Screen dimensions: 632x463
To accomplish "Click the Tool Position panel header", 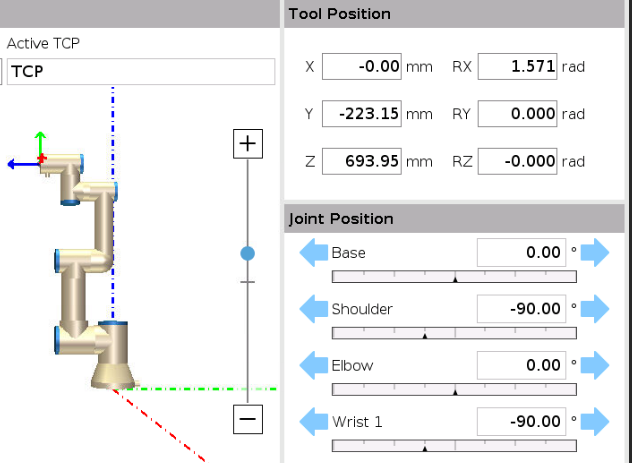I will pos(454,14).
